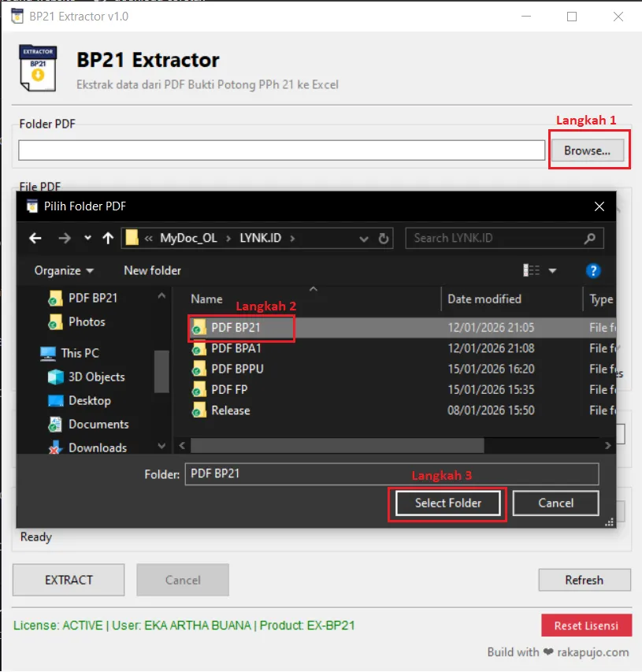The height and width of the screenshot is (672, 642).
Task: Click the Refresh icon in address bar
Action: (x=384, y=238)
